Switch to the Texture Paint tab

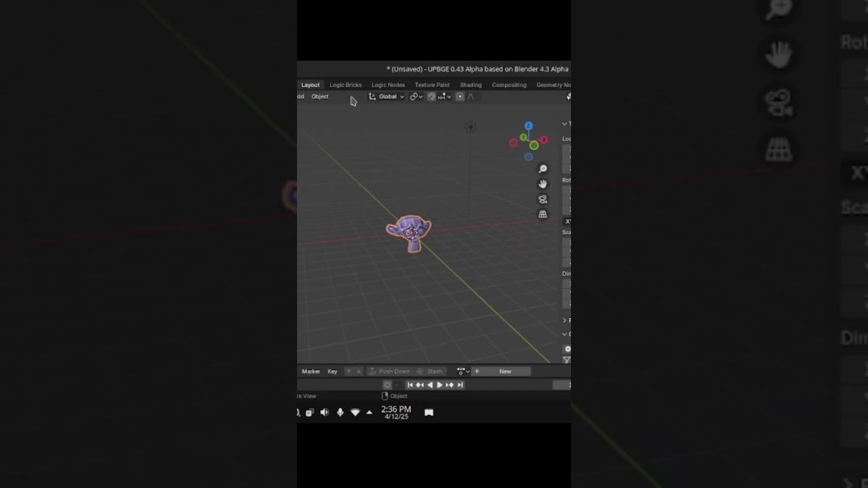tap(432, 85)
